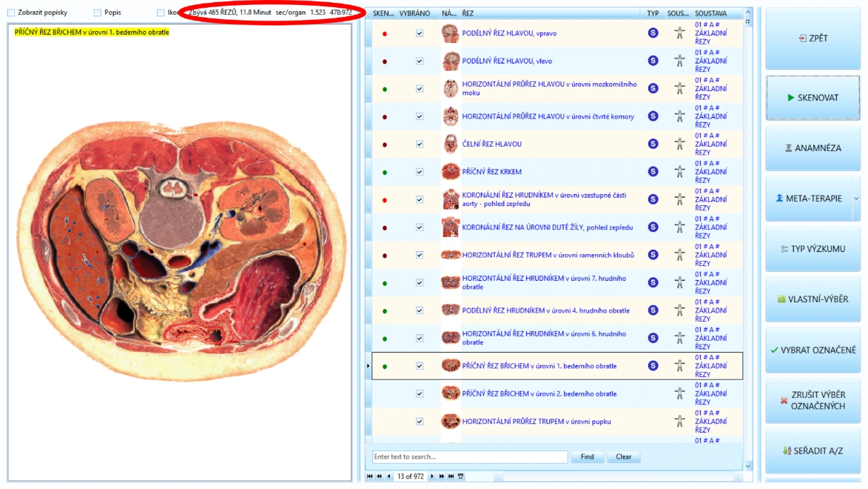The height and width of the screenshot is (489, 868).
Task: Click the scan status dot for PŘÍČNÝ ŘEZ KRKEM
Action: (384, 172)
